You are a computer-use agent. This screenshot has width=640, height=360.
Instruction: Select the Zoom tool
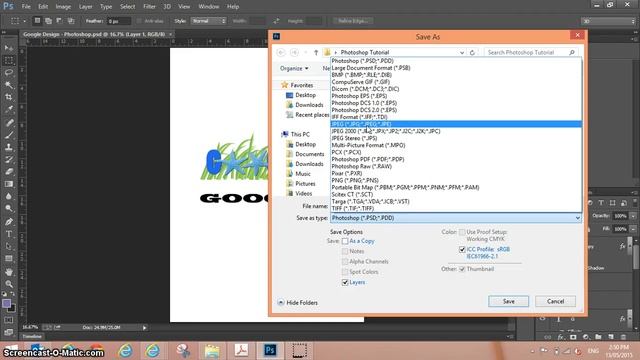click(9, 284)
